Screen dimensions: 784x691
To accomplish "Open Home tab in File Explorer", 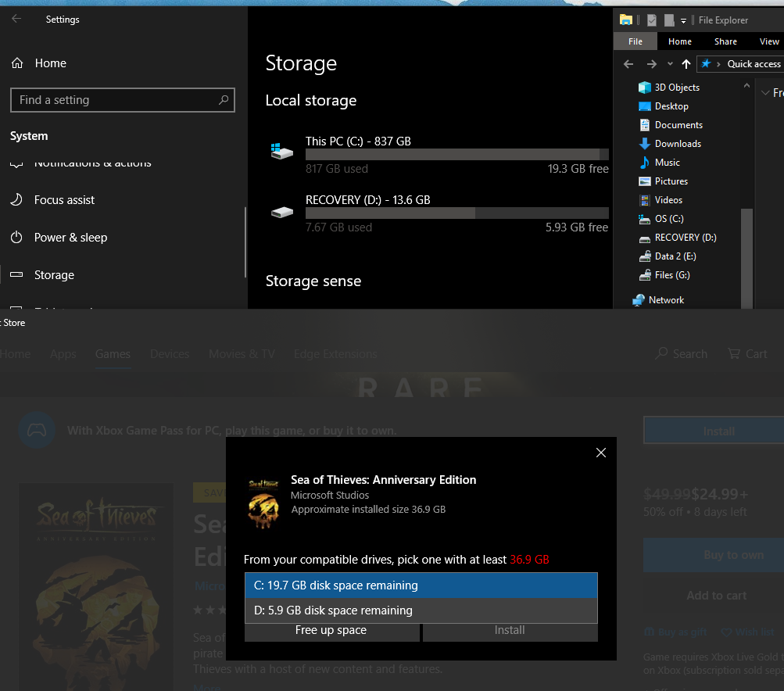I will (x=680, y=41).
